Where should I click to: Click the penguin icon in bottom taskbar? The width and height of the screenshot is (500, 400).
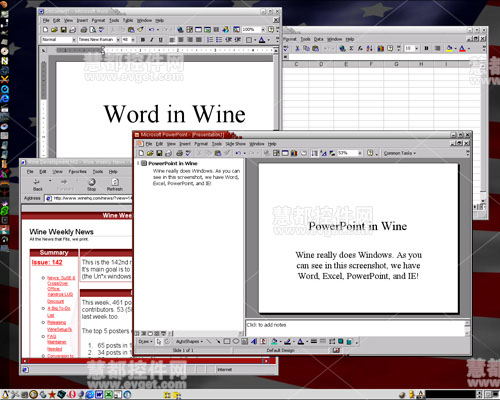click(6, 395)
